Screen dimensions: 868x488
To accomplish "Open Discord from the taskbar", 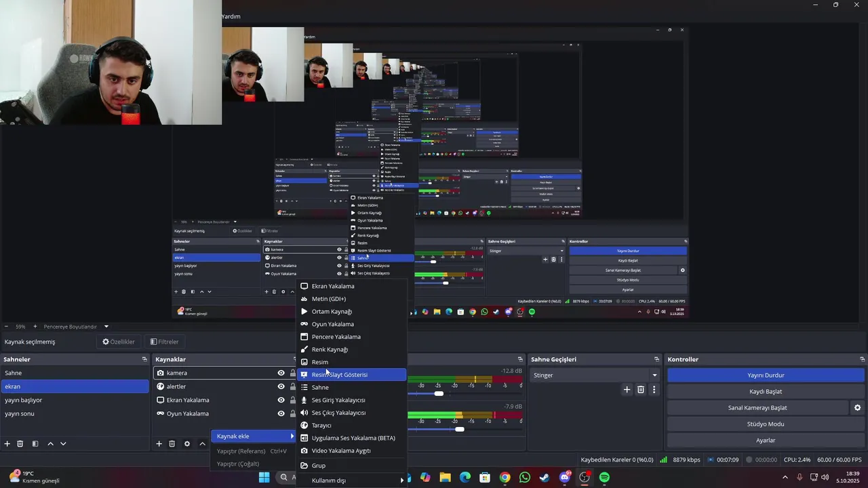I will (565, 478).
